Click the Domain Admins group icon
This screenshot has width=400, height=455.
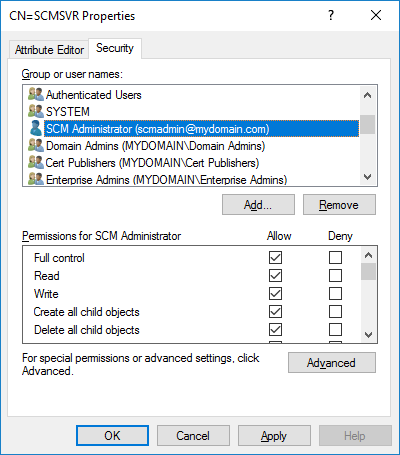pos(36,146)
